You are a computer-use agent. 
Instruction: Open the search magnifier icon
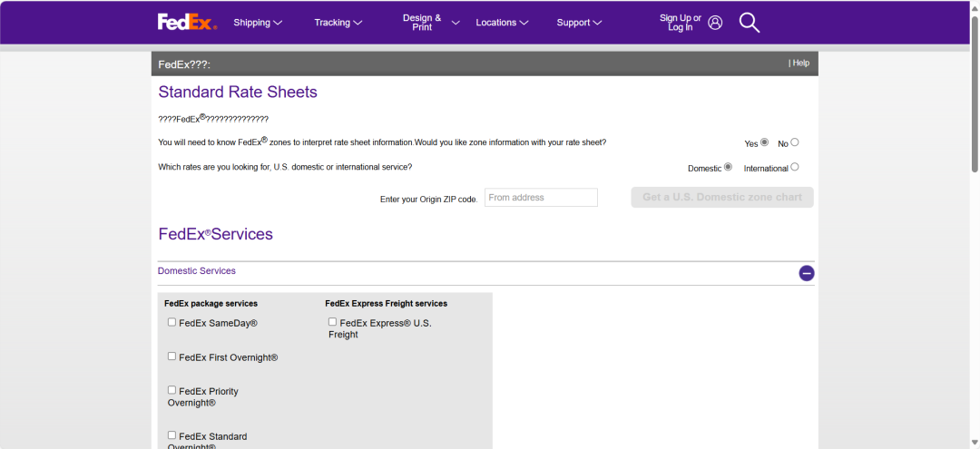point(749,23)
